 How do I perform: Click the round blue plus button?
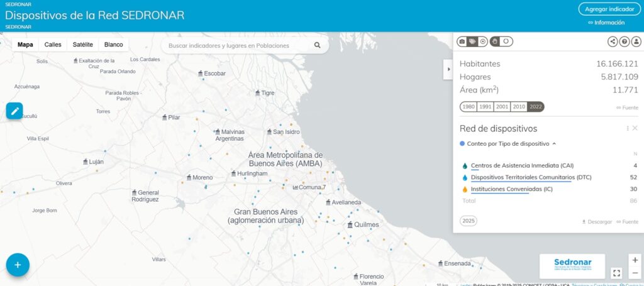tap(18, 265)
